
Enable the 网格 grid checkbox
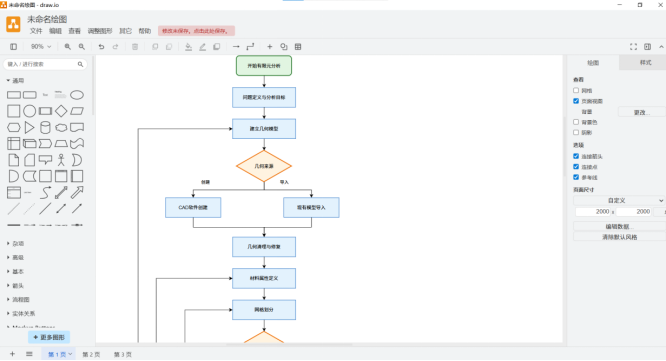(576, 90)
